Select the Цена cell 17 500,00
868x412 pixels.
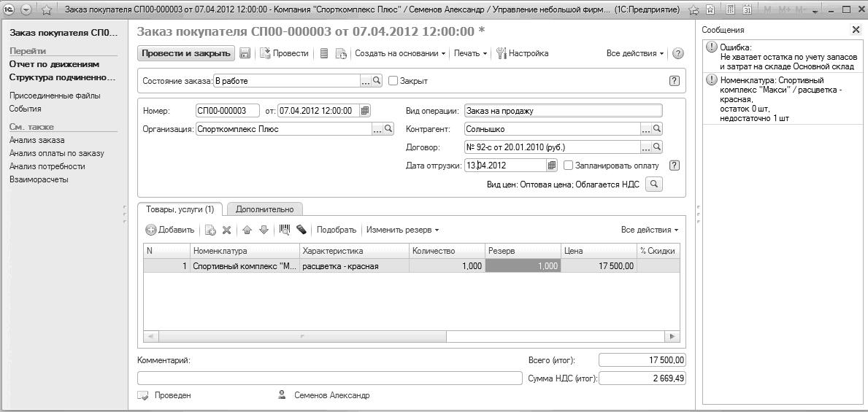coord(599,266)
